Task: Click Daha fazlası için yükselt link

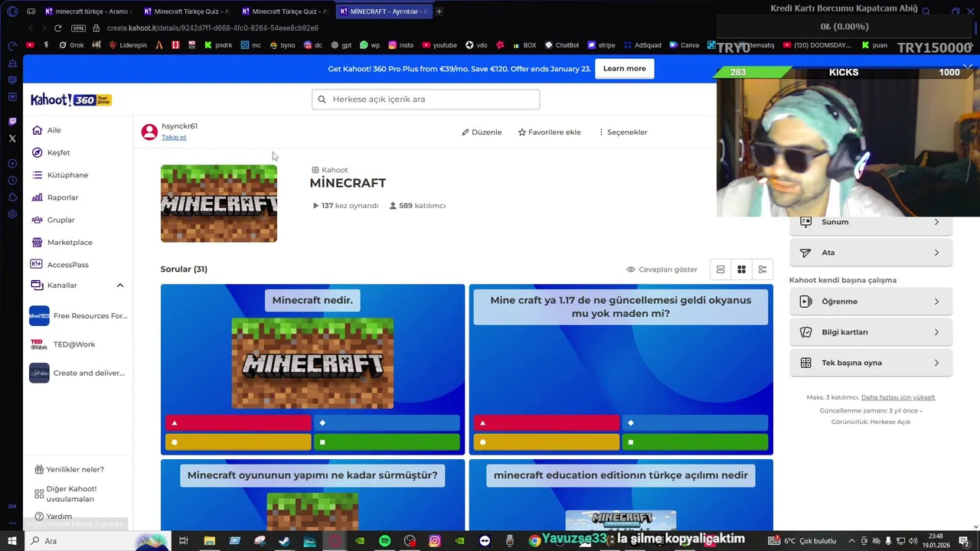Action: [898, 397]
